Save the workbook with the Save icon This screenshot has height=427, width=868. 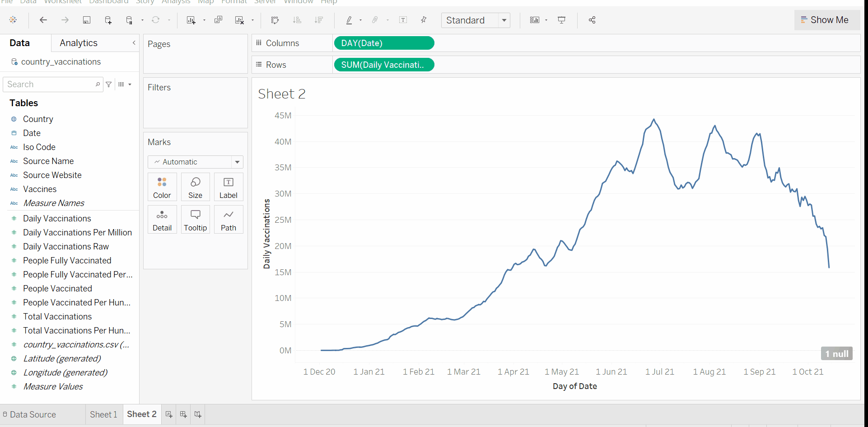point(87,20)
